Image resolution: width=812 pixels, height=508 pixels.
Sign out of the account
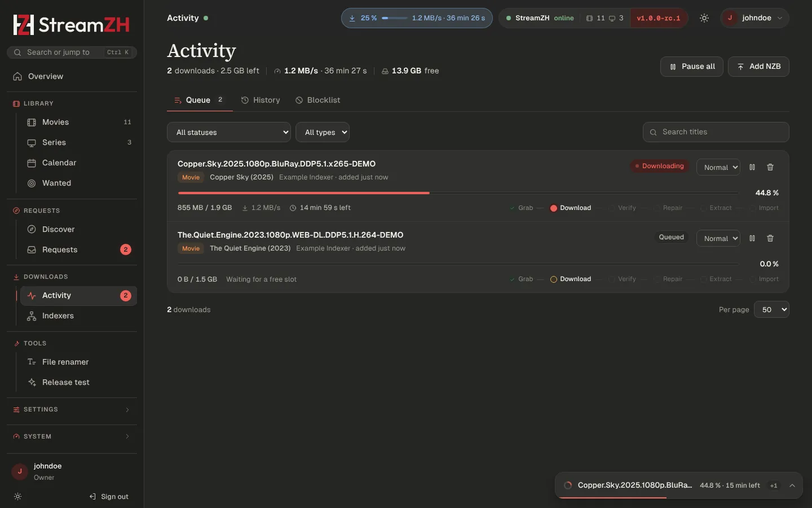point(109,497)
